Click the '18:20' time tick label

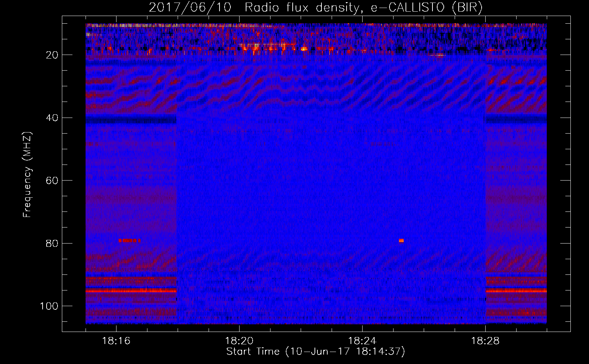pos(239,341)
